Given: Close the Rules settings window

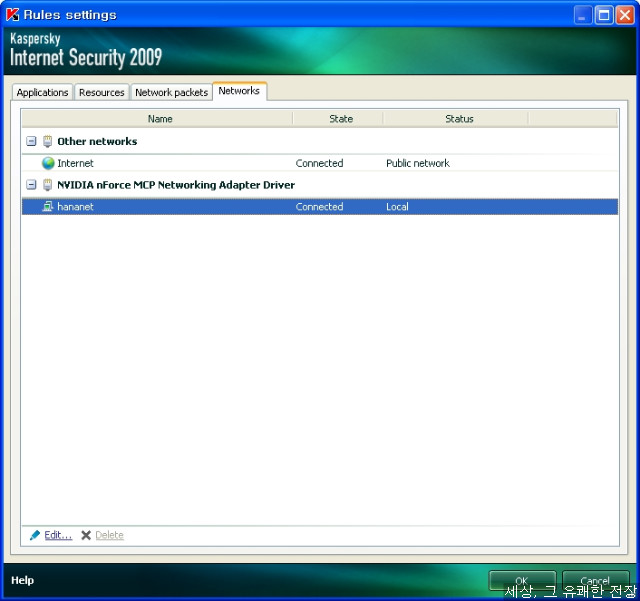Looking at the screenshot, I should [625, 16].
